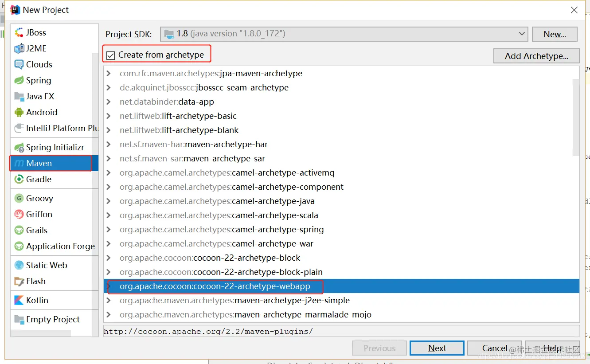Viewport: 590px width, 364px height.
Task: Click the Spring Initializr icon
Action: (19, 147)
